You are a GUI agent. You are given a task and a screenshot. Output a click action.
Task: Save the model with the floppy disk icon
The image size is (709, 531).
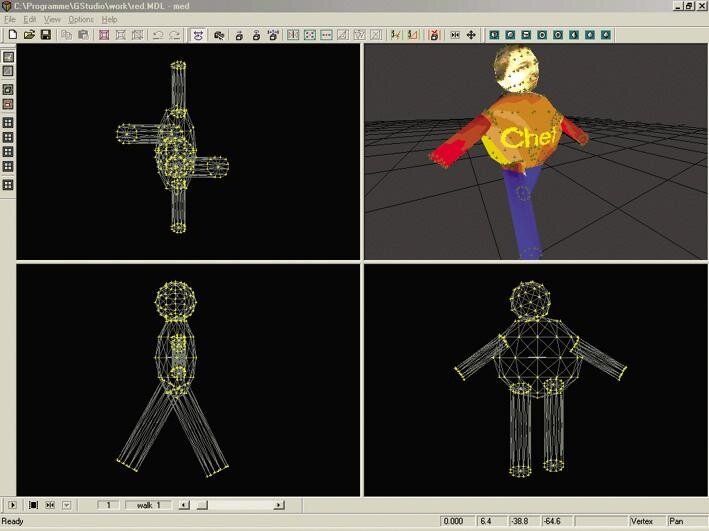(45, 35)
